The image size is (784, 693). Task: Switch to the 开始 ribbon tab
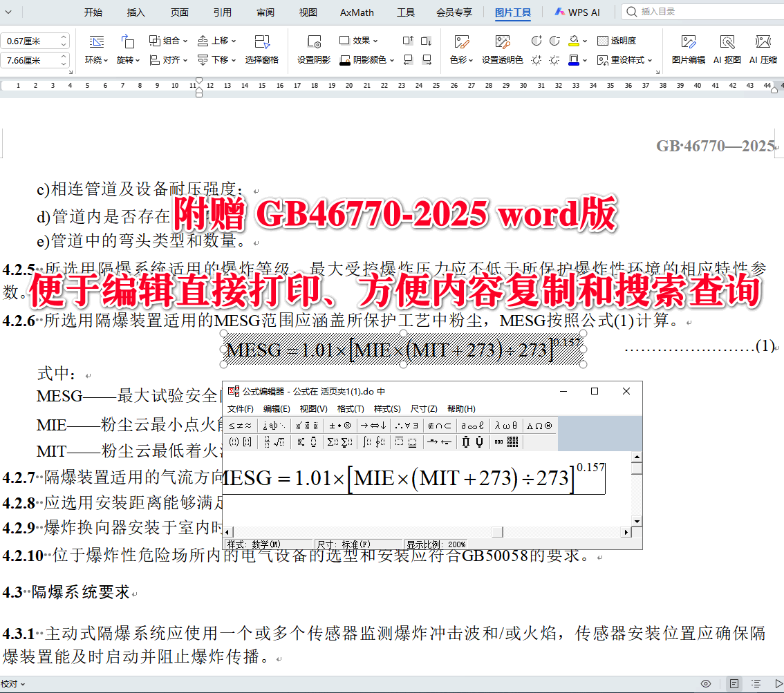coord(93,12)
